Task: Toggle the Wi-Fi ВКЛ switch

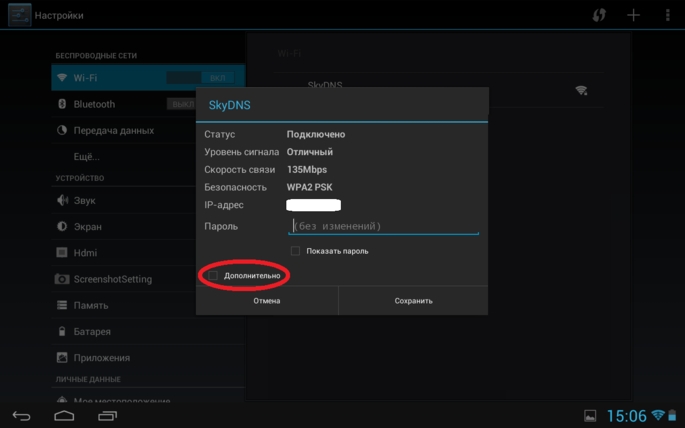Action: [x=200, y=78]
